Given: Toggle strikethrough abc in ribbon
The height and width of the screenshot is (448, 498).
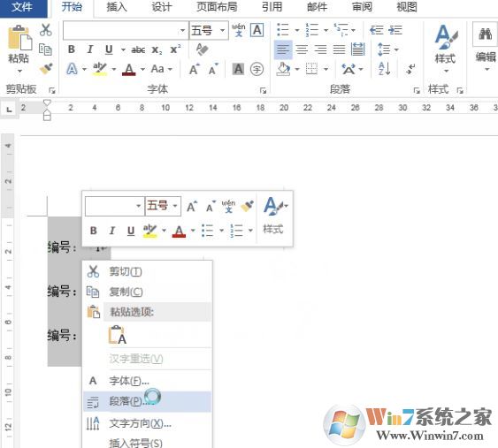Looking at the screenshot, I should tap(138, 49).
